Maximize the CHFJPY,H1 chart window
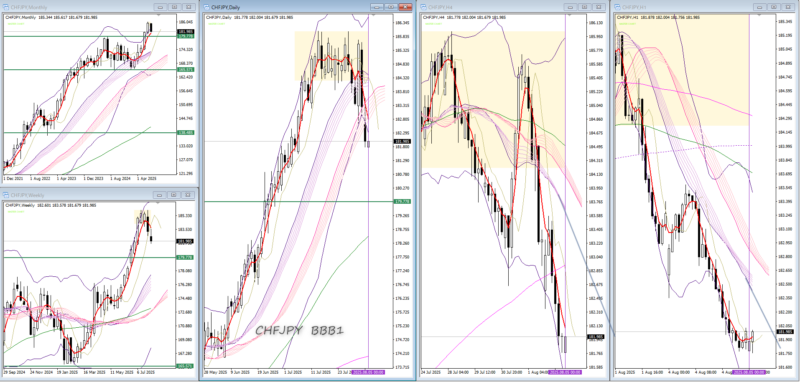The height and width of the screenshot is (382, 800). point(775,7)
